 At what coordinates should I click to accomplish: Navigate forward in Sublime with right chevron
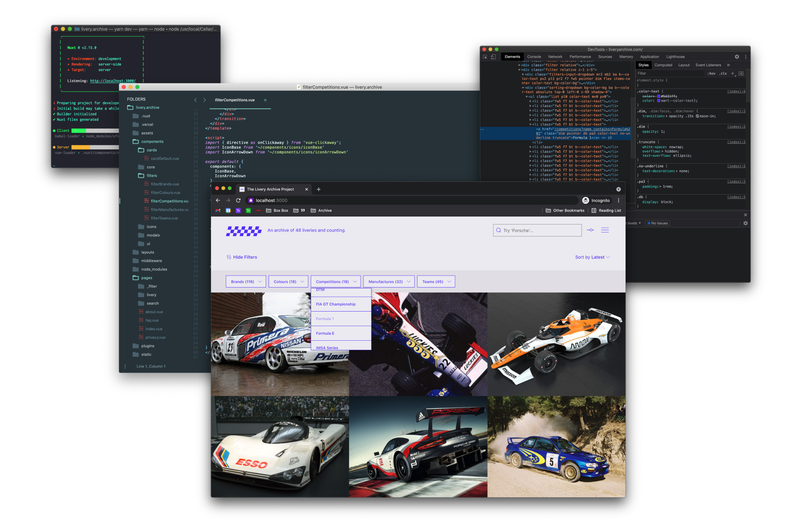pyautogui.click(x=205, y=100)
